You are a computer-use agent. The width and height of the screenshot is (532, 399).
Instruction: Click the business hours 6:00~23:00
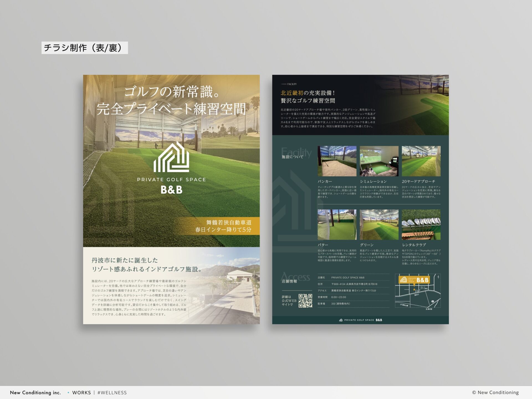(x=339, y=297)
